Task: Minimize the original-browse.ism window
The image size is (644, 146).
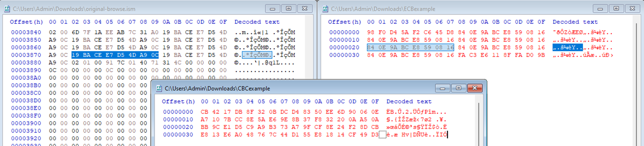Action: (272, 8)
